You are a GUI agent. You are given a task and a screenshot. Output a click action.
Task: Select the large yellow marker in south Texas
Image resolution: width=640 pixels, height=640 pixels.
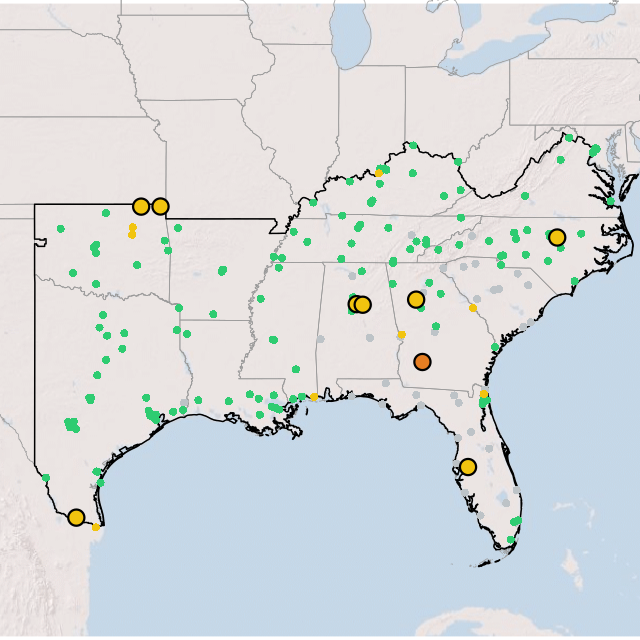pos(76,517)
